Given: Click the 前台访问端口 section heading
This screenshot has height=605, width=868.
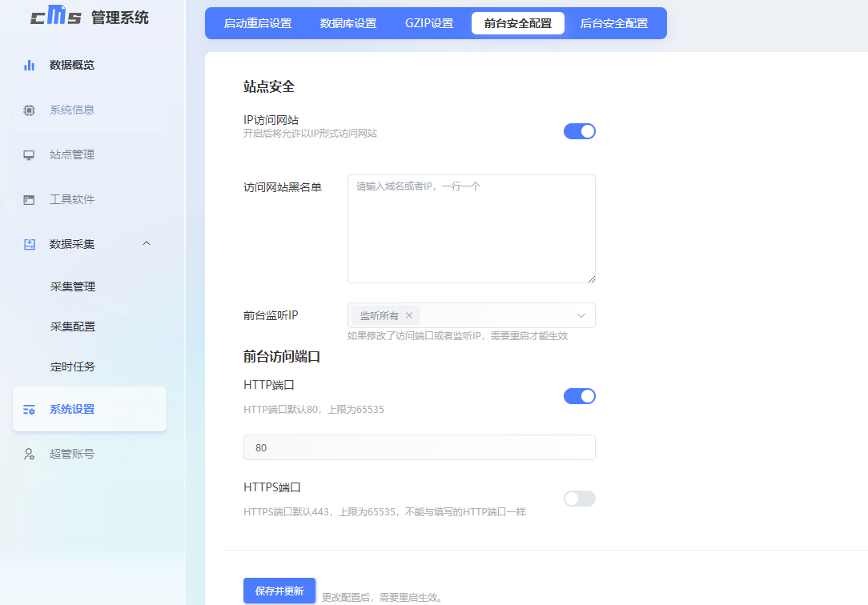Looking at the screenshot, I should pyautogui.click(x=282, y=357).
